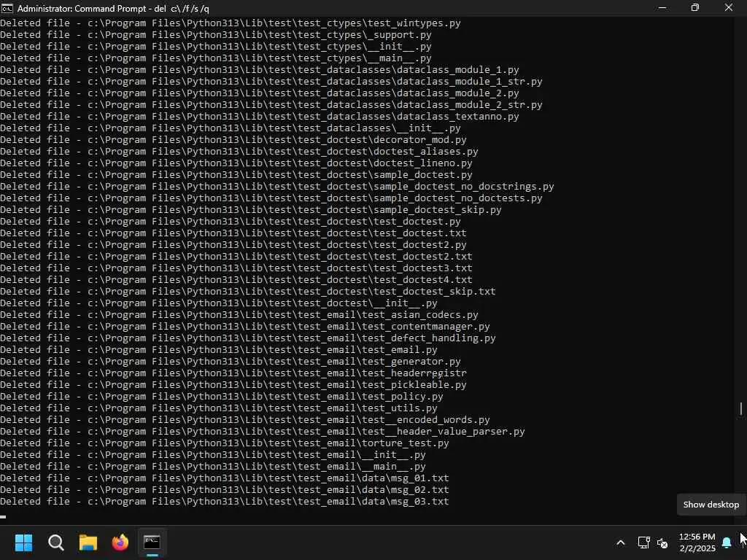Restore down the Command Prompt window
747x560 pixels.
coord(695,8)
